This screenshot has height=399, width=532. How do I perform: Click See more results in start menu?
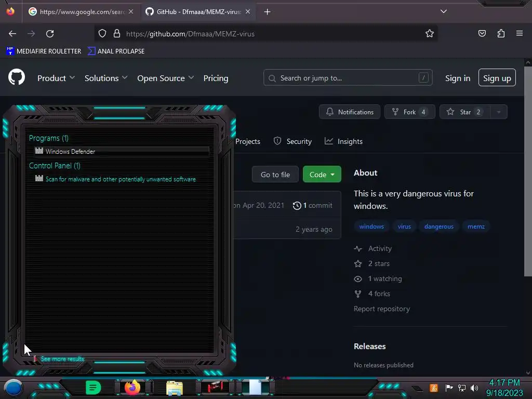click(62, 359)
